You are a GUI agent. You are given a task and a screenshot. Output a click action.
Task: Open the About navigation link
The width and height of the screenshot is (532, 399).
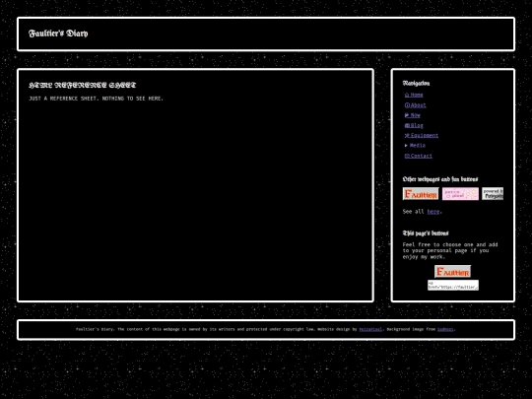[416, 105]
